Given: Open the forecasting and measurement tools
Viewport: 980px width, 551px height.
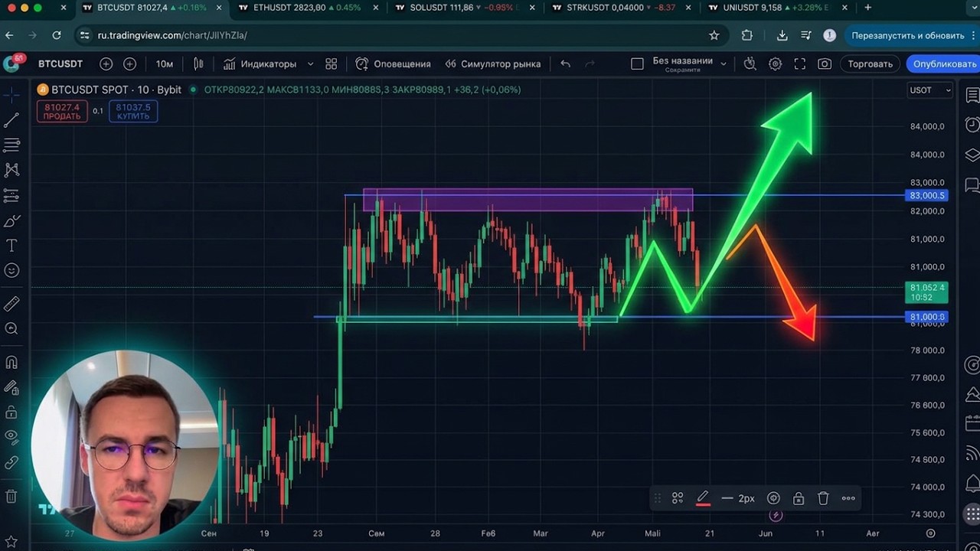Looking at the screenshot, I should [x=11, y=195].
